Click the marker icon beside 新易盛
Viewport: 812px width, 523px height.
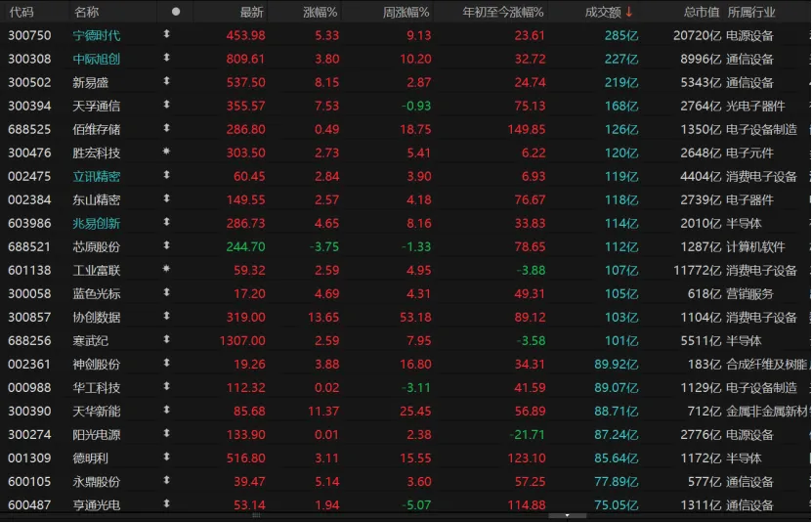tap(166, 82)
